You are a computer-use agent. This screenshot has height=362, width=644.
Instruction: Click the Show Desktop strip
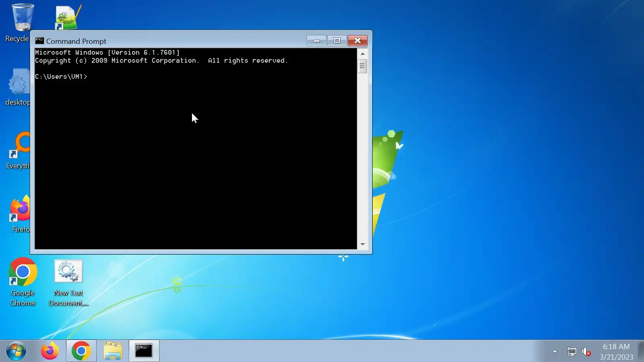coord(641,351)
